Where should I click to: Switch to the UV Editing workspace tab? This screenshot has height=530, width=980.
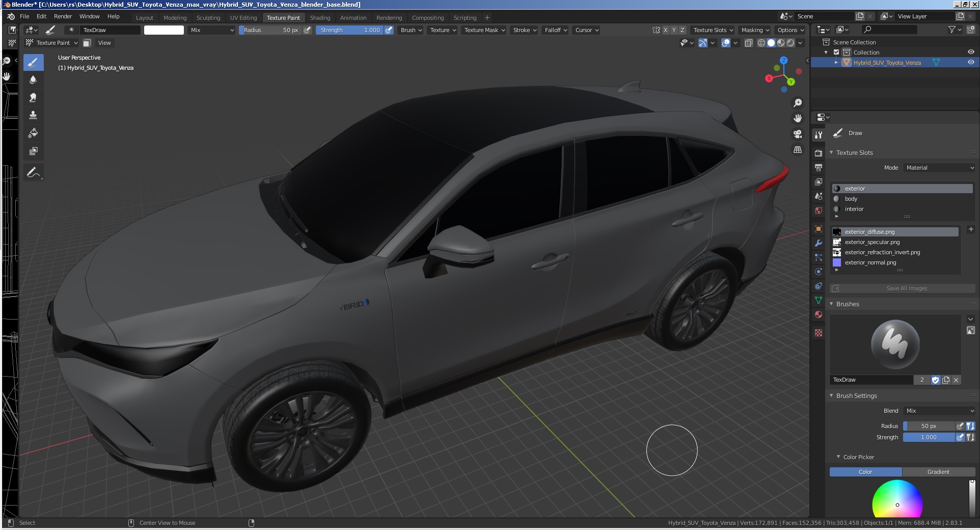243,18
